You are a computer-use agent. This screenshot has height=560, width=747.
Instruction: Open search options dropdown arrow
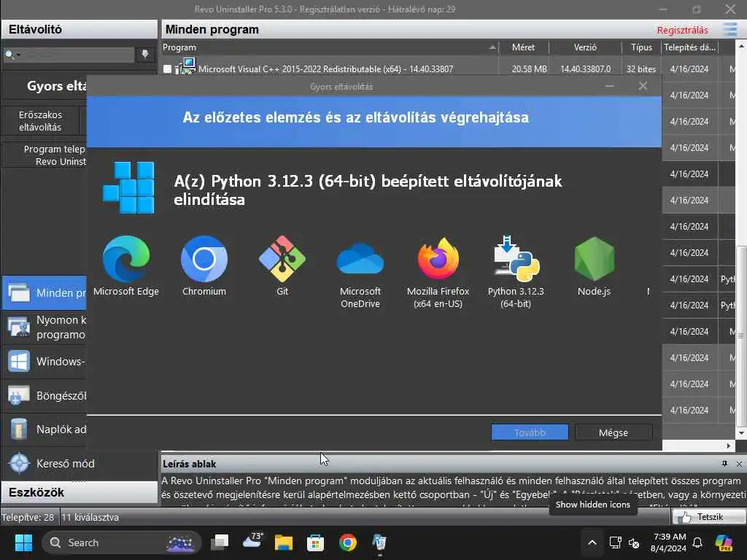coord(18,55)
